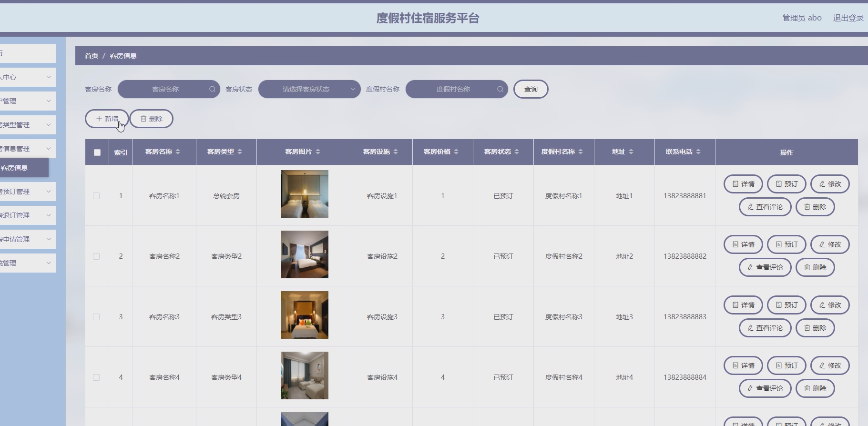The height and width of the screenshot is (426, 868).
Task: Sort by 客房价格 column arrows
Action: (x=456, y=152)
